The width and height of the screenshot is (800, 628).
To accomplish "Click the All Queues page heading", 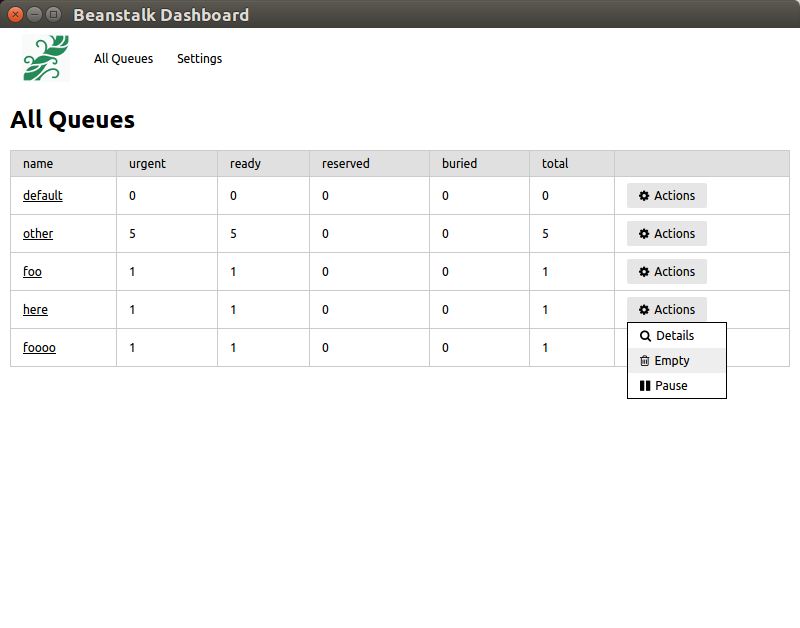I will (72, 120).
